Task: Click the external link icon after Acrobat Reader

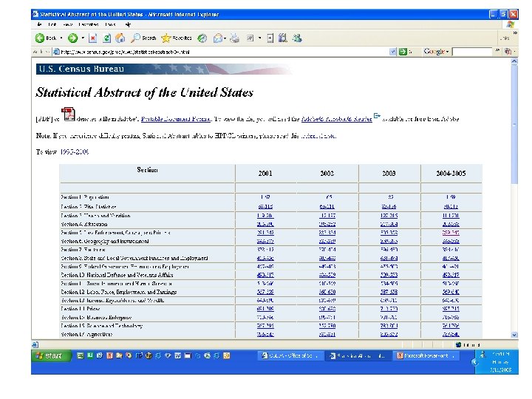Action: [377, 116]
